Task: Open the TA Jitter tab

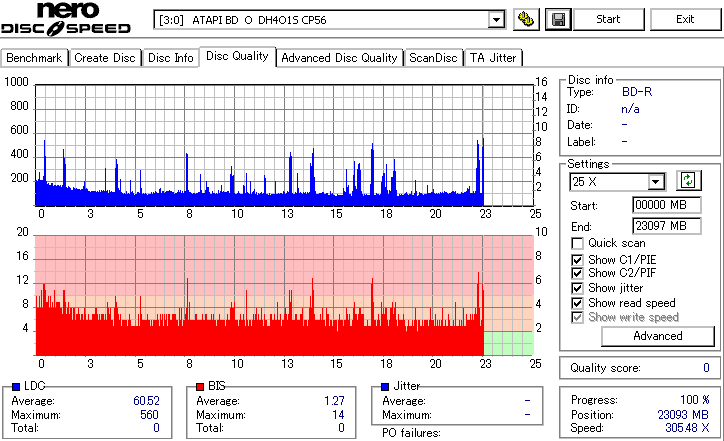Action: pyautogui.click(x=493, y=58)
